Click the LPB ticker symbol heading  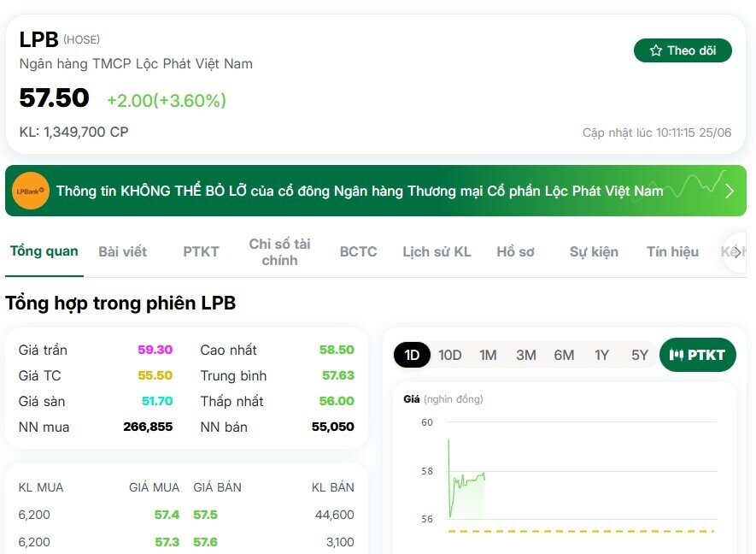tap(38, 39)
